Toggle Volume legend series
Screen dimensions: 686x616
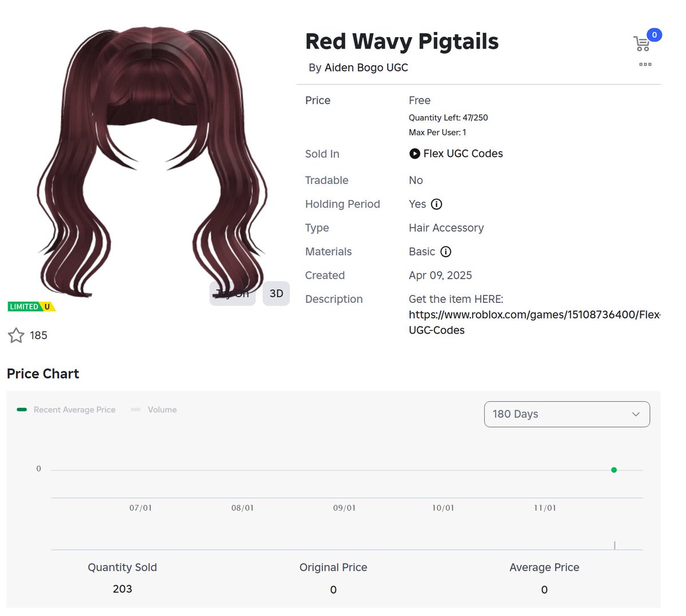click(x=154, y=410)
